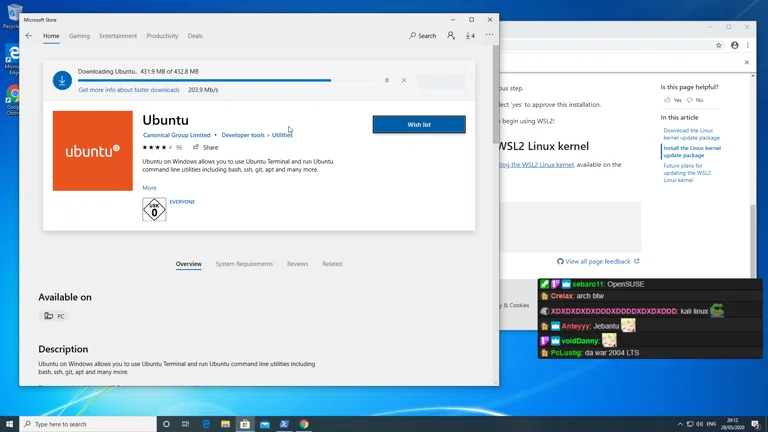The image size is (768, 432).
Task: Click the star rating for Ubuntu
Action: click(157, 147)
